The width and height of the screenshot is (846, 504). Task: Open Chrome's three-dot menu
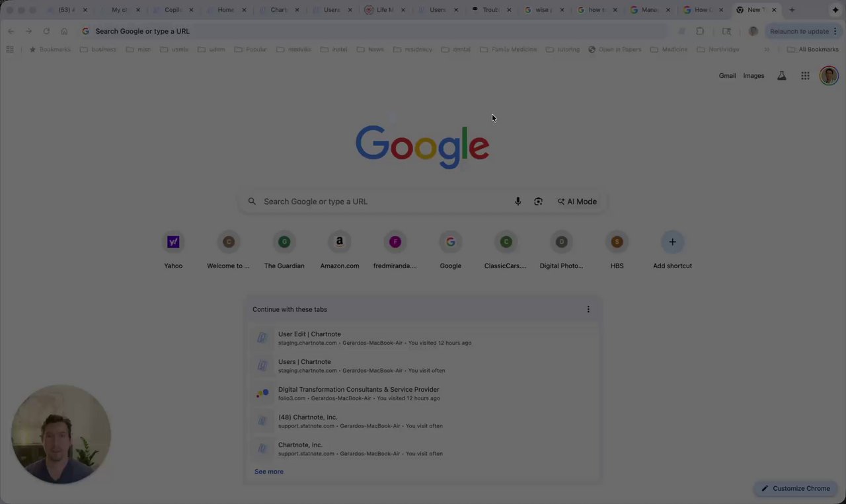coord(835,31)
